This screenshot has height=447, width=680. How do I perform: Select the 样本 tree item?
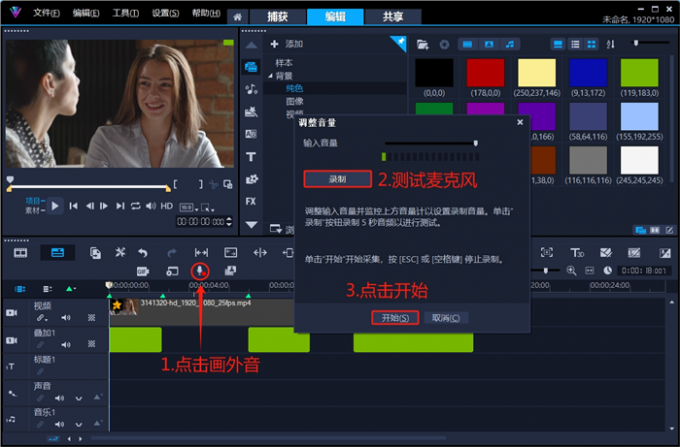pyautogui.click(x=284, y=63)
